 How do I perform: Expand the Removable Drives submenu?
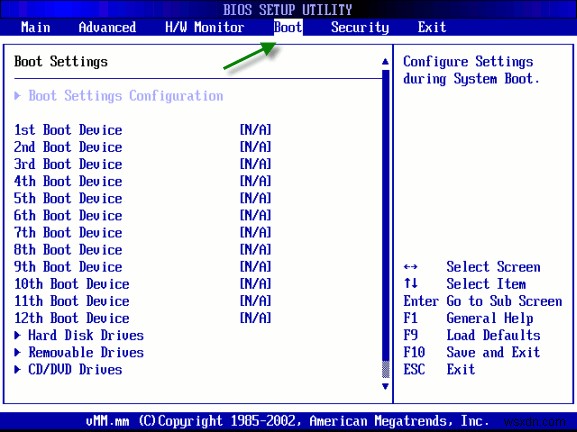tap(86, 353)
